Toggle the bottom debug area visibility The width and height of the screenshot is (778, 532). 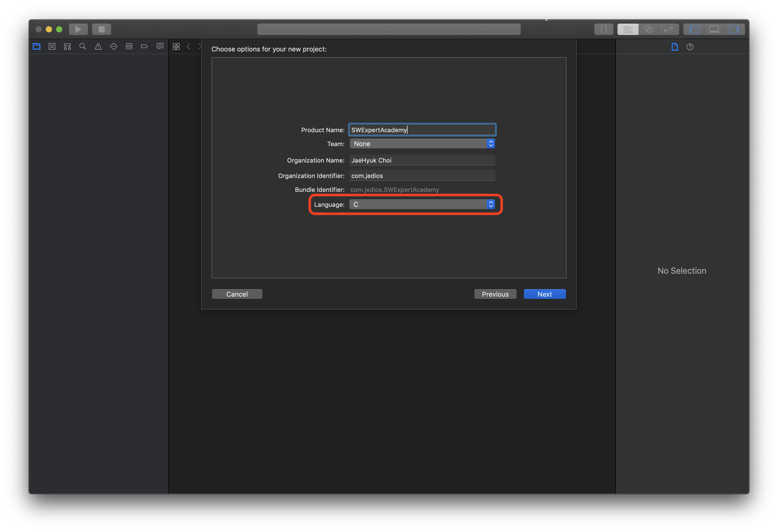point(714,30)
